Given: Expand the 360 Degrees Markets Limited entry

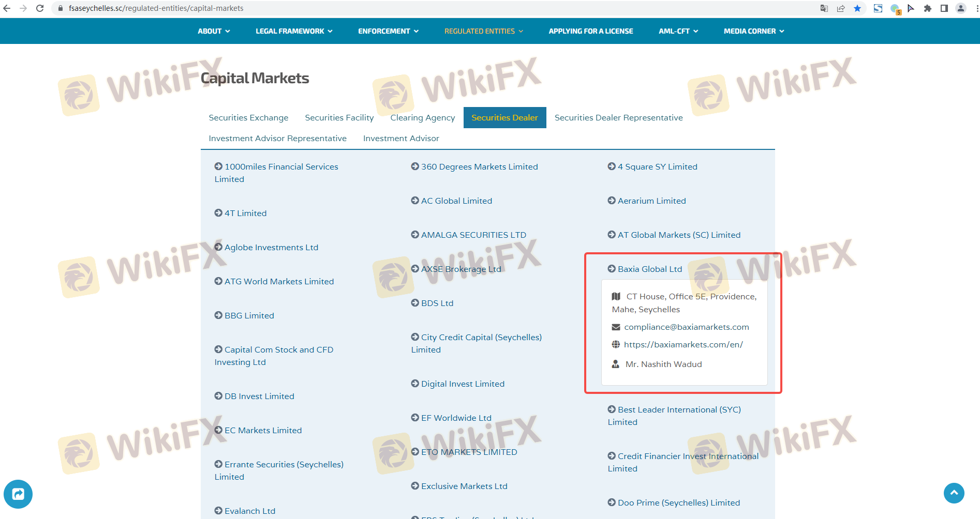Looking at the screenshot, I should click(x=479, y=166).
